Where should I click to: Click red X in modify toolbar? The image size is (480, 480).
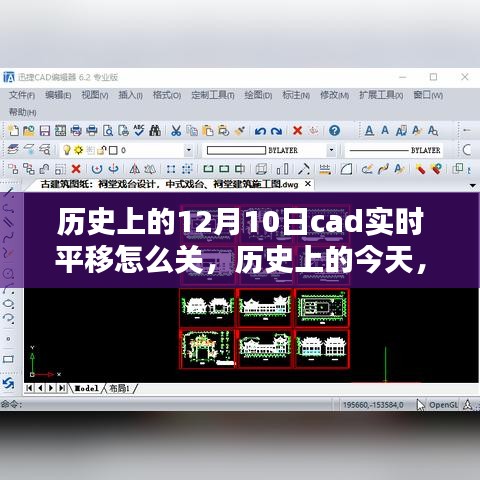click(76, 169)
